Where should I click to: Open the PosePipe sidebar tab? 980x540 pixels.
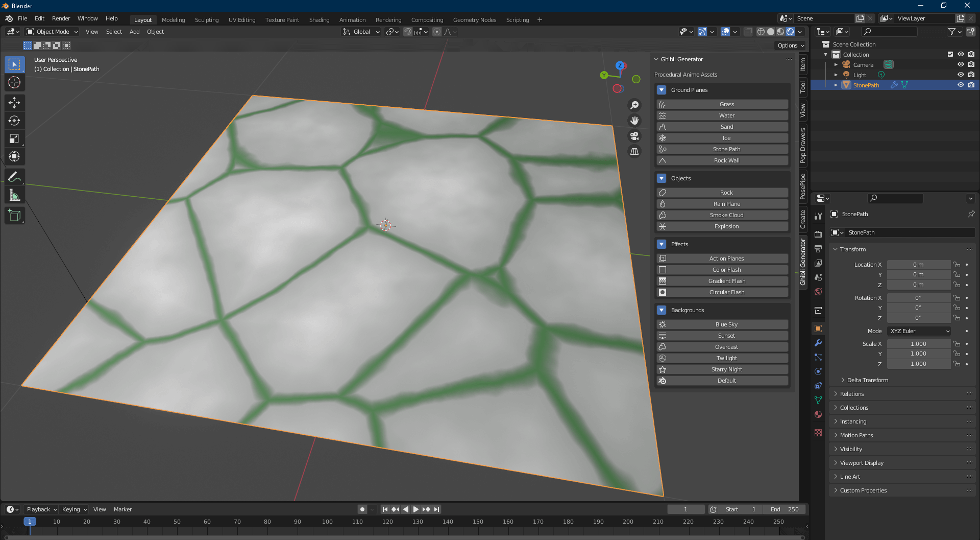coord(803,186)
